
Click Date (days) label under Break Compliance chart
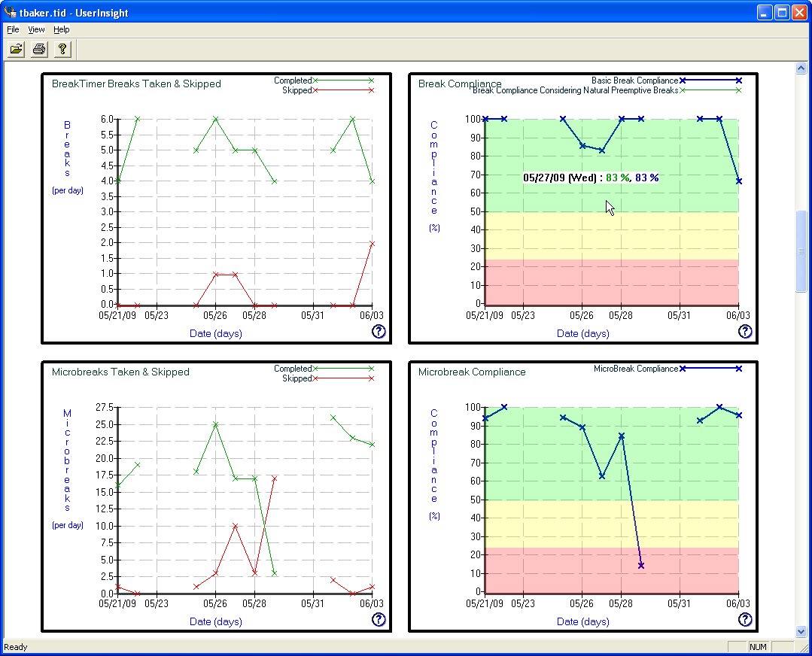582,333
